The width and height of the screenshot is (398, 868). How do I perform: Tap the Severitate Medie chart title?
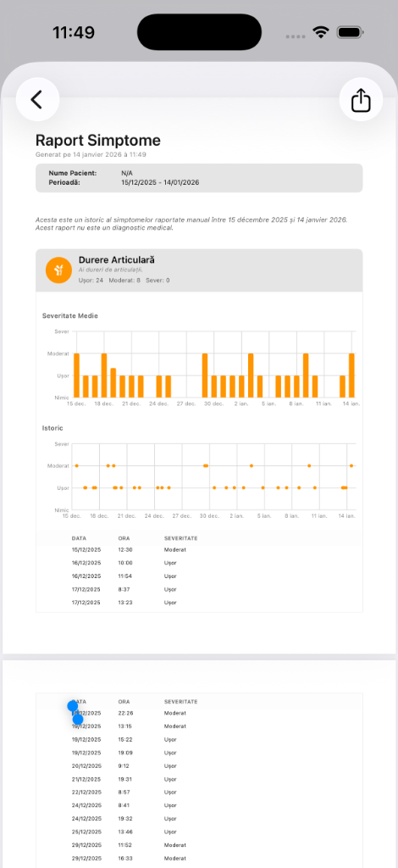pyautogui.click(x=70, y=315)
